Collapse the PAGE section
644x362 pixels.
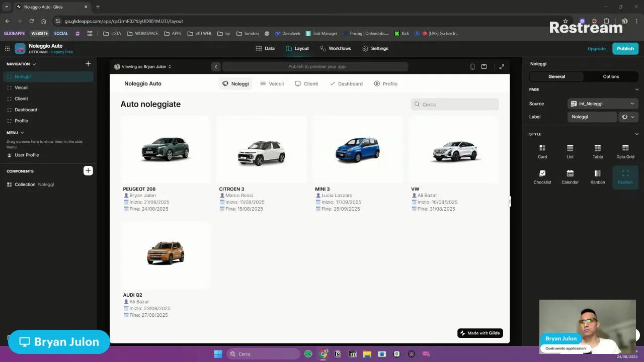tap(636, 89)
